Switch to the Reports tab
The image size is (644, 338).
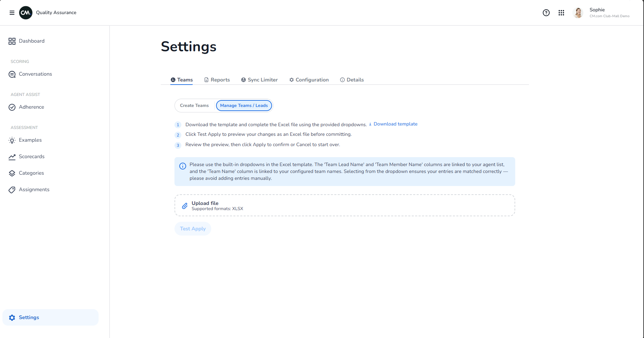click(x=217, y=80)
